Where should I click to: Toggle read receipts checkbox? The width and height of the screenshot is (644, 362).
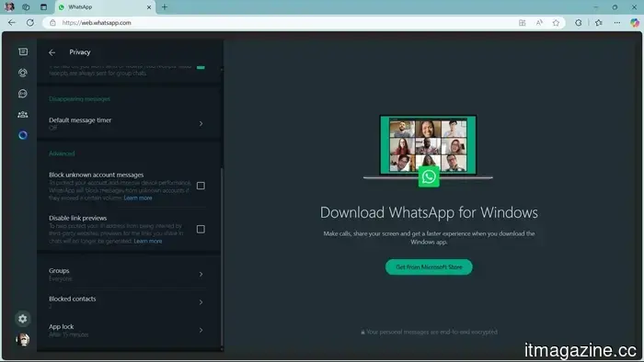click(201, 67)
